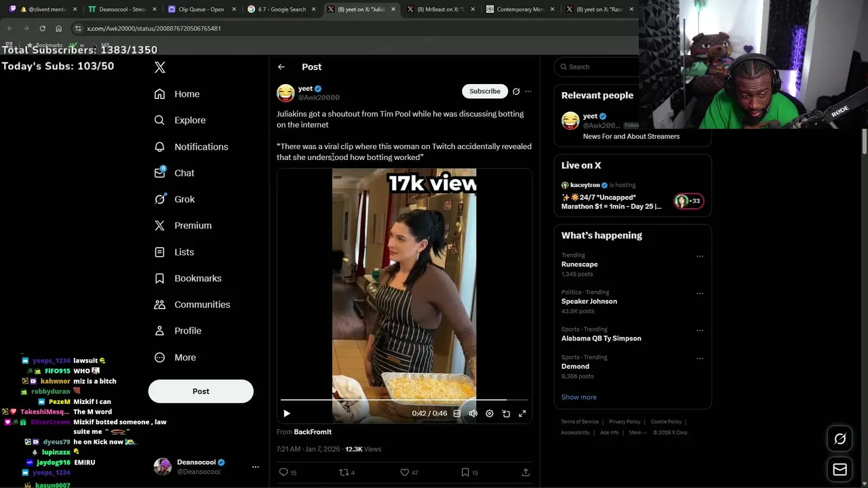Enter fullscreen on the video player

(x=522, y=413)
